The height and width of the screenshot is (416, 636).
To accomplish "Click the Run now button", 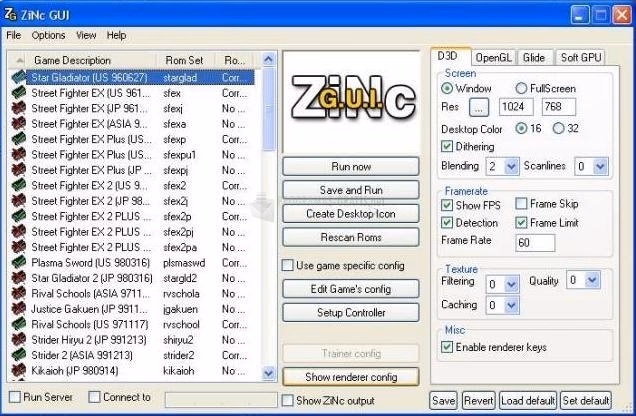I will (x=351, y=166).
